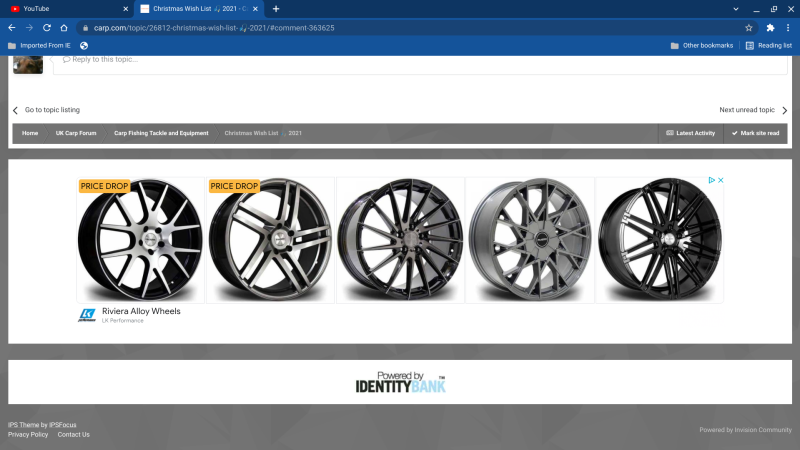The height and width of the screenshot is (450, 800).
Task: Open Other bookmarks folder
Action: click(x=702, y=45)
